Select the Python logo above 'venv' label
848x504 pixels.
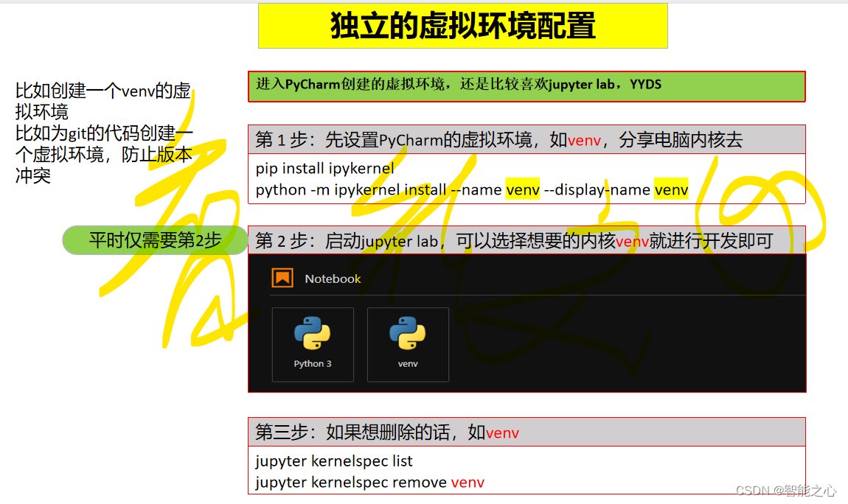tap(408, 333)
